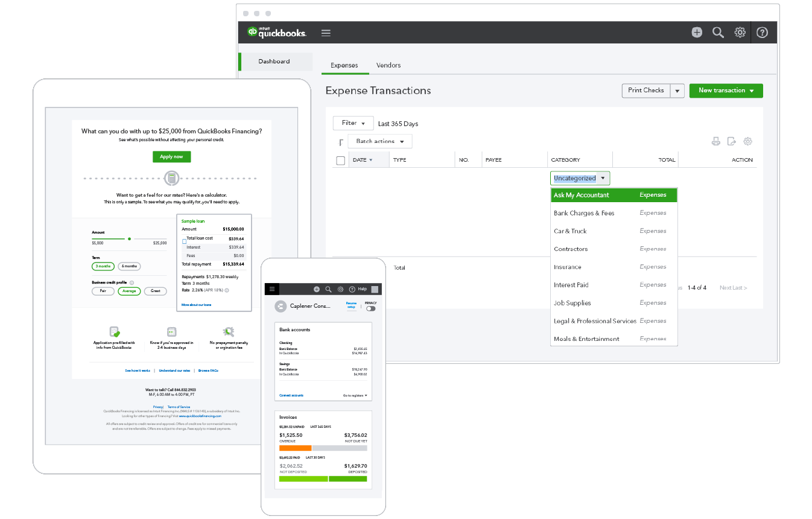Click the QuickBooks logo in the desktop header
The image size is (812, 519).
click(x=276, y=32)
